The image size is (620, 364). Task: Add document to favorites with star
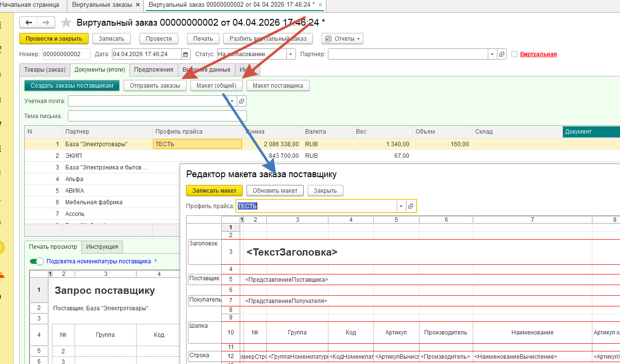pos(66,23)
